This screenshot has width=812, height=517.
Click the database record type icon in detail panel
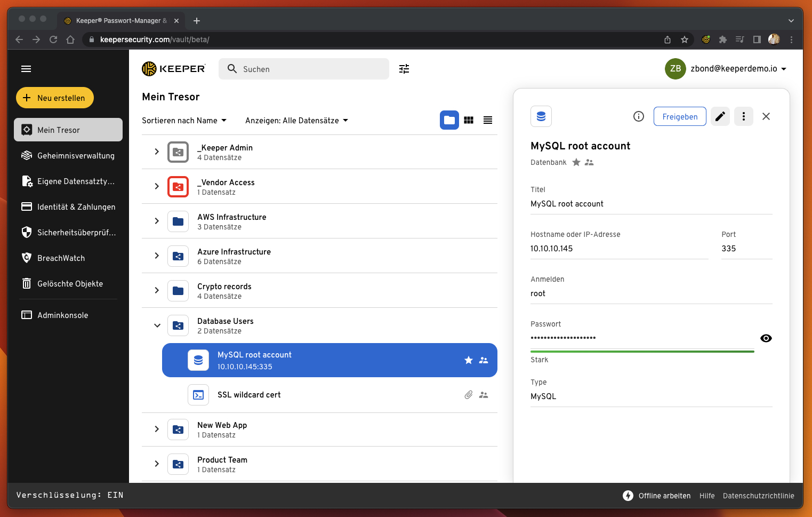(x=541, y=116)
